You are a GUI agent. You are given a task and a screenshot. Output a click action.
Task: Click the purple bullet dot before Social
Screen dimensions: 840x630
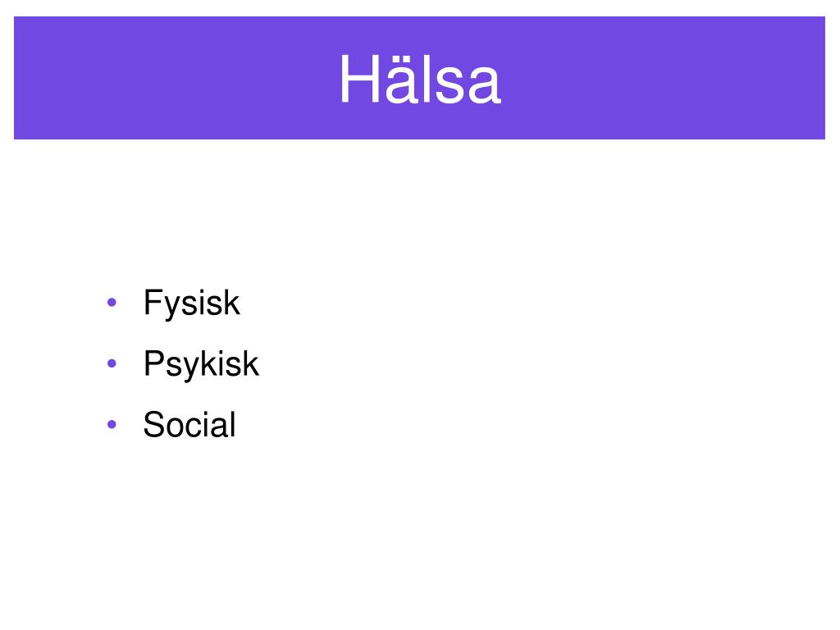[x=112, y=425]
